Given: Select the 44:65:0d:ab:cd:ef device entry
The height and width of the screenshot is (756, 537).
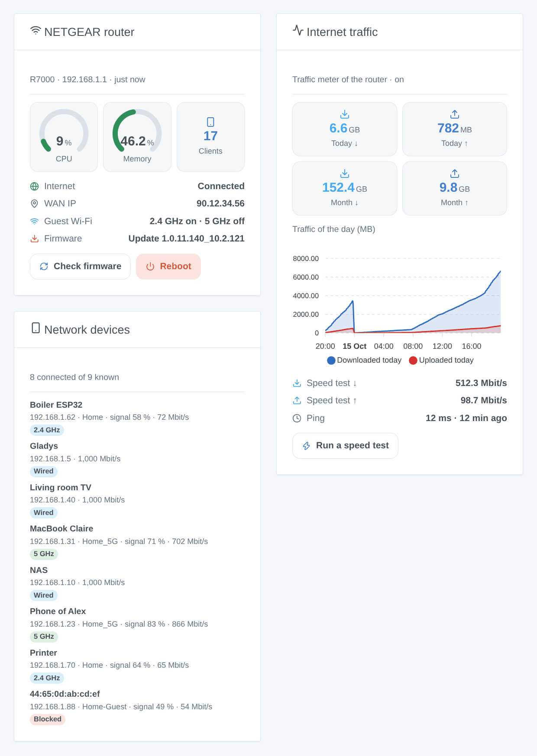Looking at the screenshot, I should pyautogui.click(x=65, y=694).
